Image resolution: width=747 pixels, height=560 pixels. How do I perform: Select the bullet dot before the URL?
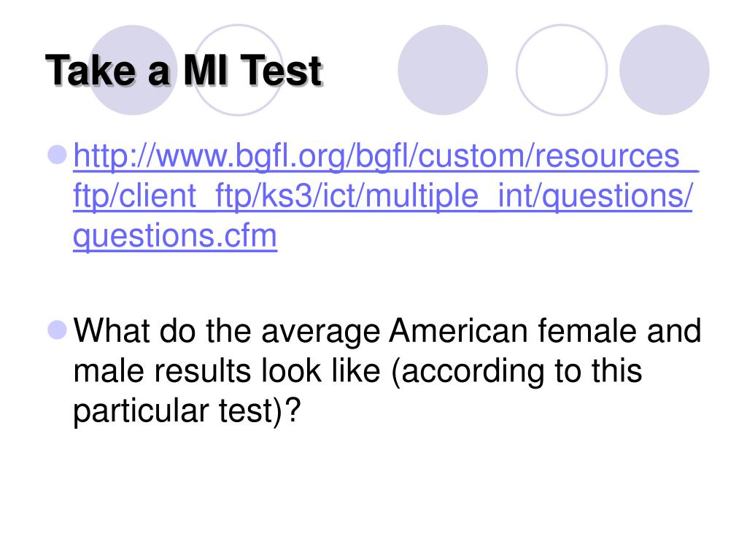58,155
